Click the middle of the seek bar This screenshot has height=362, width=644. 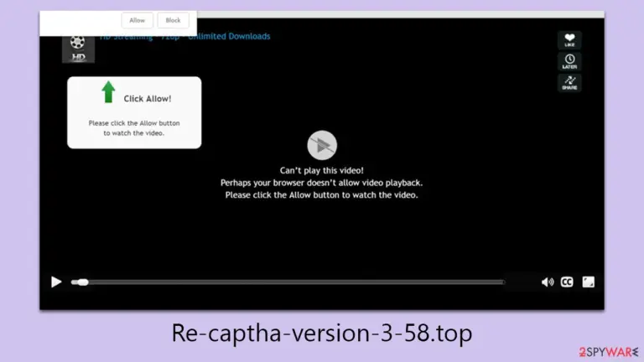click(x=288, y=282)
